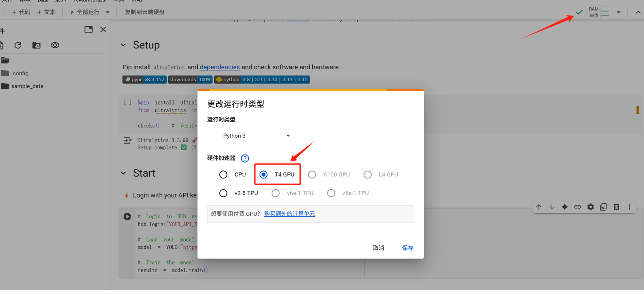This screenshot has width=644, height=295.
Task: Select L4 GPU option
Action: pos(367,175)
